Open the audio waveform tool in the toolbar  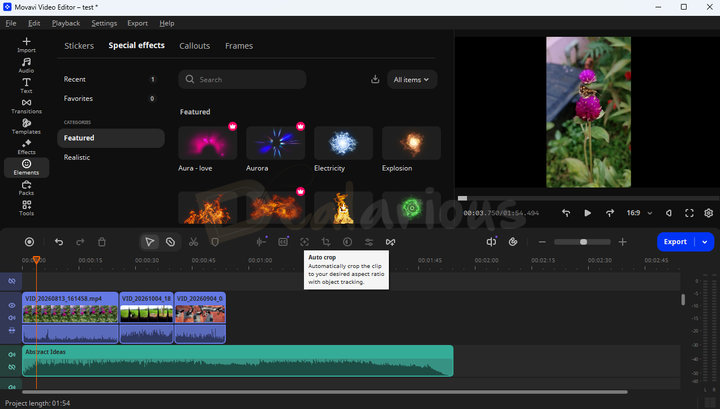click(x=261, y=242)
